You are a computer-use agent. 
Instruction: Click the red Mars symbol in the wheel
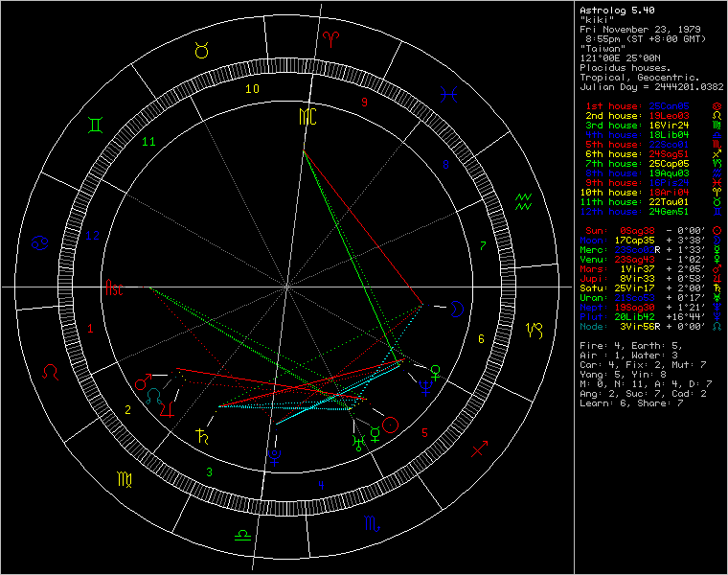coord(141,383)
